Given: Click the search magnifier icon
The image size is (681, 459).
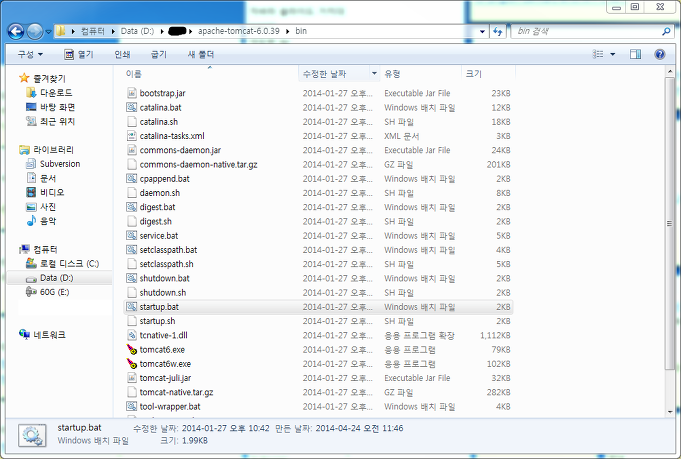Looking at the screenshot, I should (x=666, y=31).
